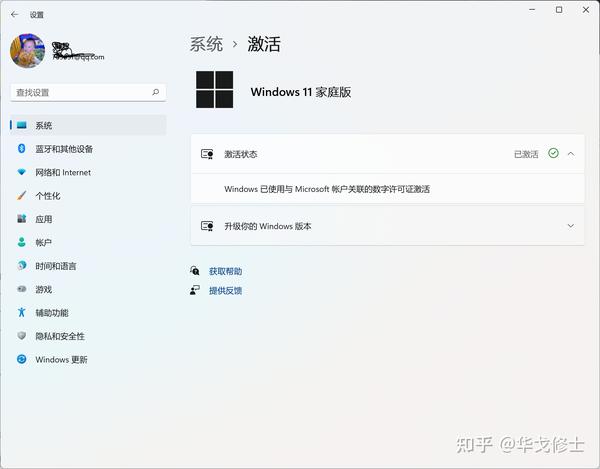Select the 系统 monitor icon in sidebar

coord(22,125)
